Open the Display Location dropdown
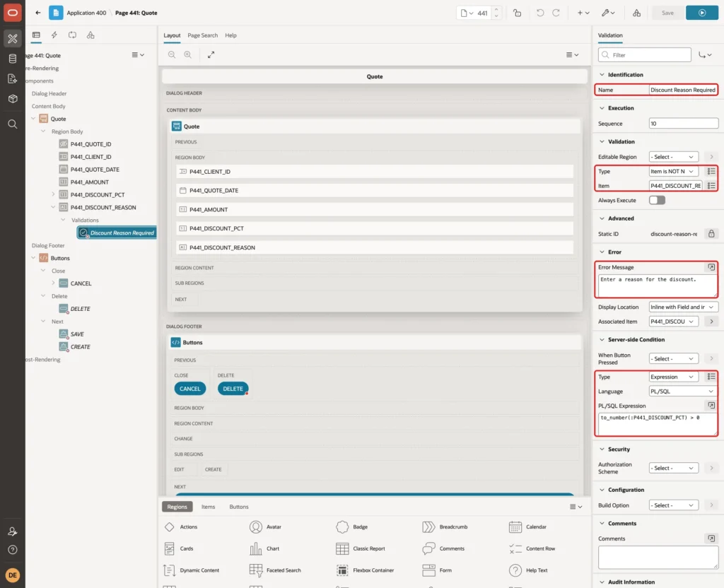Screen dimensions: 724x588 coord(684,307)
